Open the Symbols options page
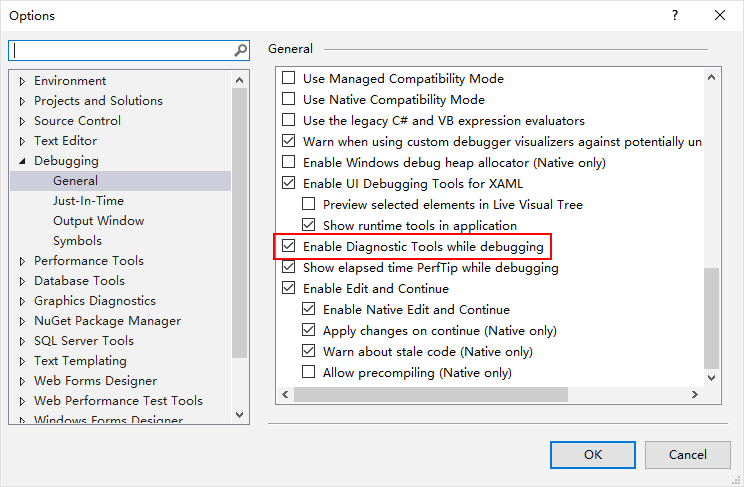The image size is (744, 487). click(78, 241)
